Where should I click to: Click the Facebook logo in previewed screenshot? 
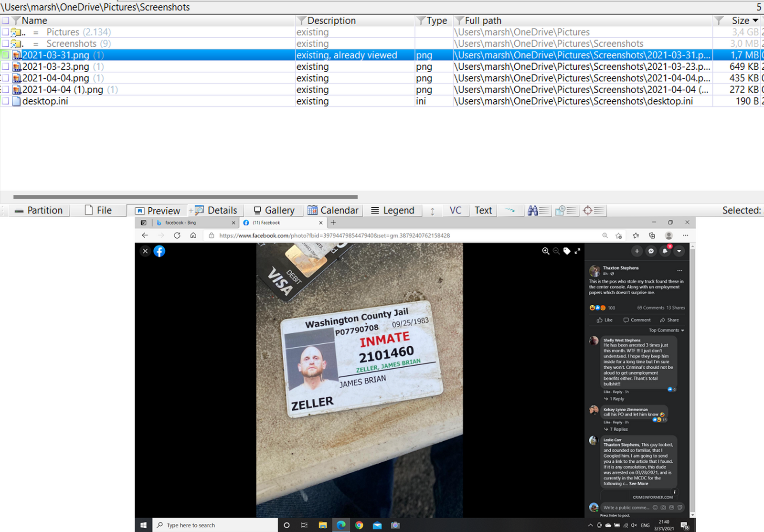[x=159, y=251]
